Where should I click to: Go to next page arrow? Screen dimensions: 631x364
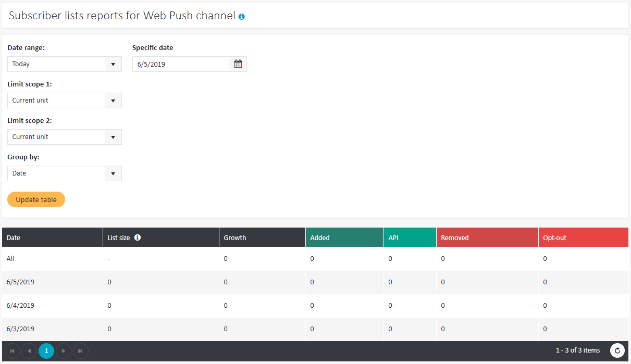coord(64,351)
